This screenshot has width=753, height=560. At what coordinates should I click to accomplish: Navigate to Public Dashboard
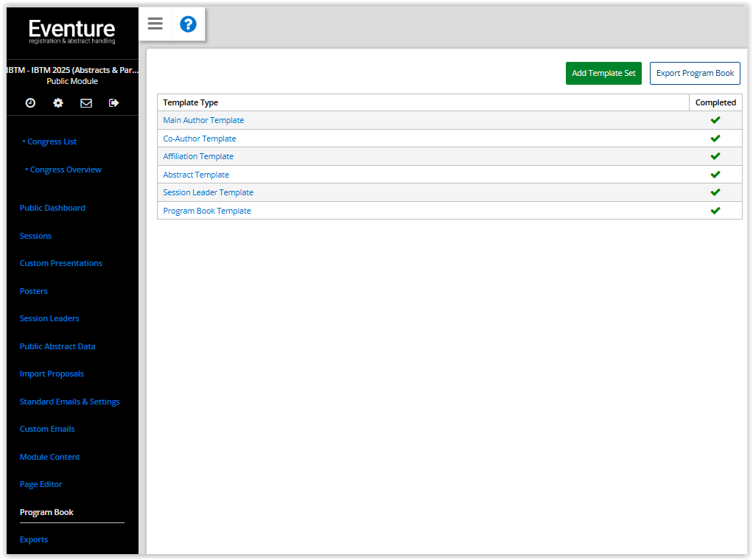point(52,208)
